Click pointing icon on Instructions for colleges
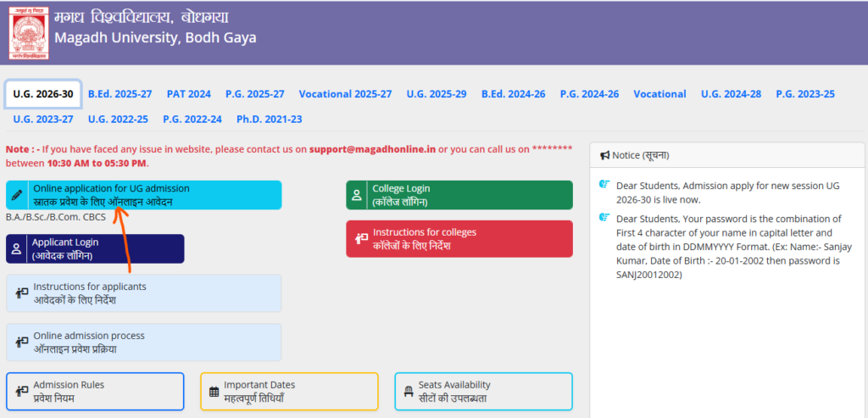 tap(361, 238)
